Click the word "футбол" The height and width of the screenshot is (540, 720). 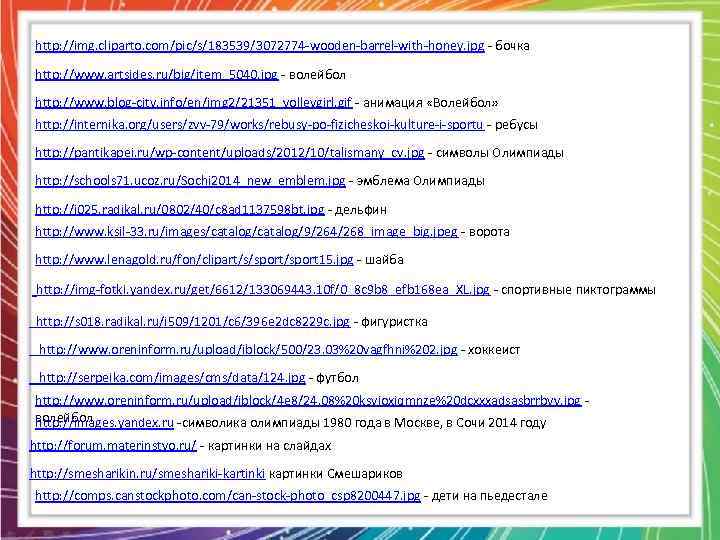tap(338, 378)
